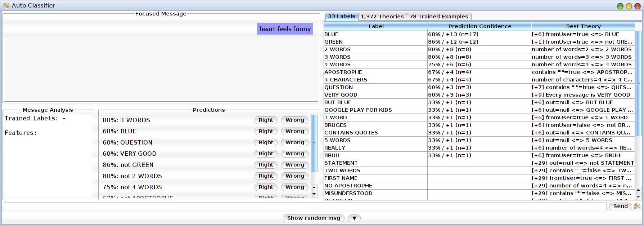Click the yellow window control button
Image resolution: width=644 pixels, height=226 pixels.
(629, 6)
